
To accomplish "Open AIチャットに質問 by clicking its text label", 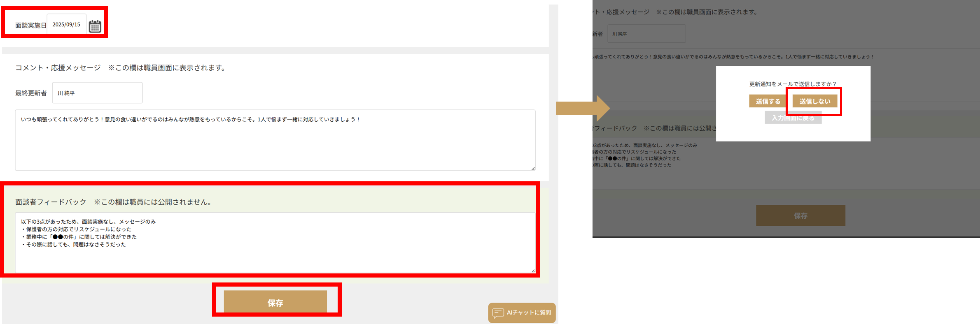I will point(529,312).
